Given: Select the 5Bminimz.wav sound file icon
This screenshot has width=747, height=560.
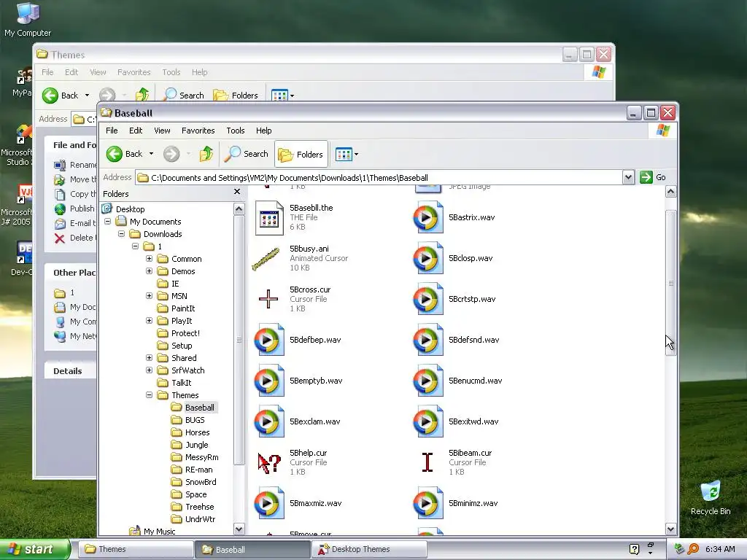Looking at the screenshot, I should click(427, 503).
